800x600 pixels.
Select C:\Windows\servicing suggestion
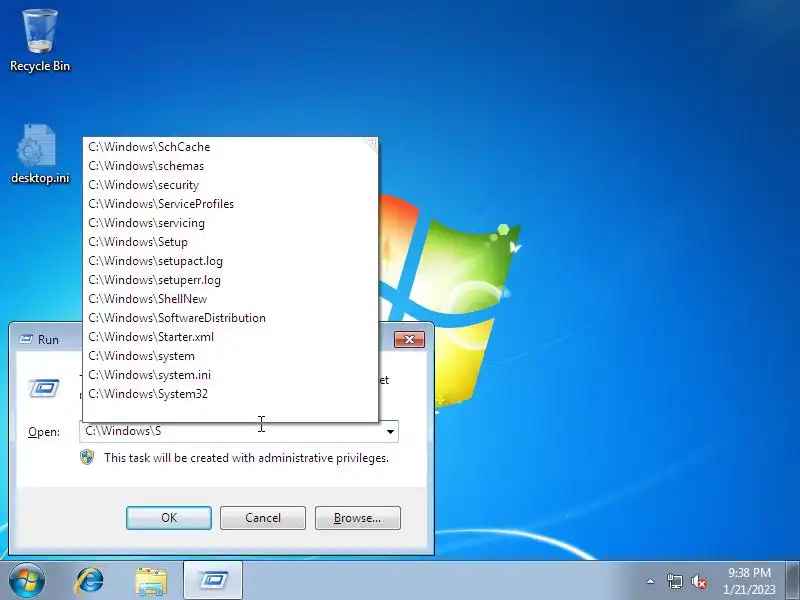(230, 223)
